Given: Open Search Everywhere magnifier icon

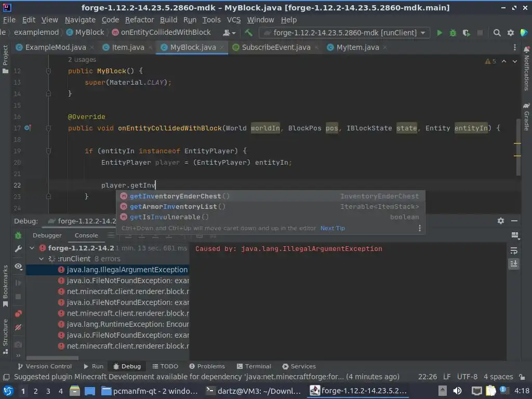Looking at the screenshot, I should click(x=497, y=33).
